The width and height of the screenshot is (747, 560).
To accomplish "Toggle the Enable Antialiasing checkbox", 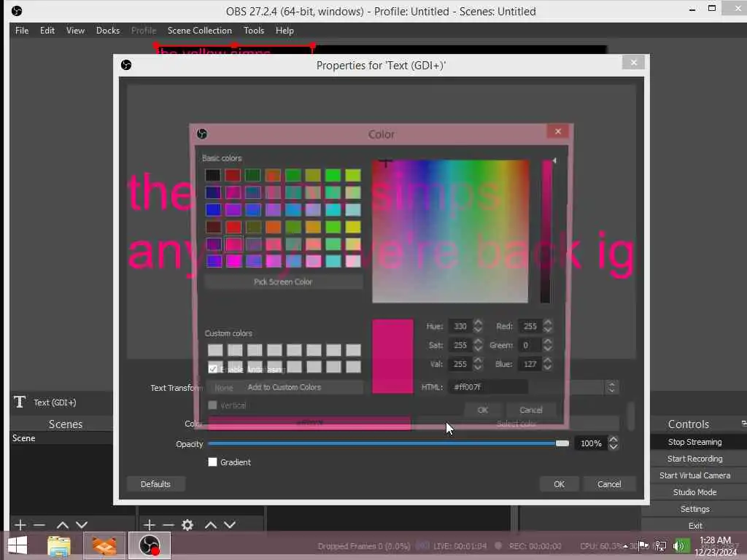I will (x=213, y=368).
